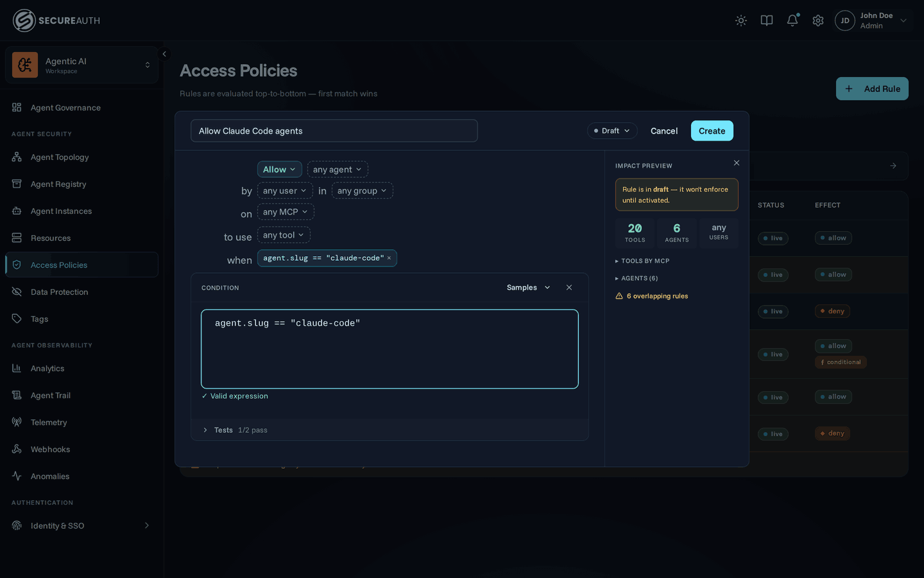Click the Analytics chart icon
Image resolution: width=924 pixels, height=578 pixels.
click(17, 368)
